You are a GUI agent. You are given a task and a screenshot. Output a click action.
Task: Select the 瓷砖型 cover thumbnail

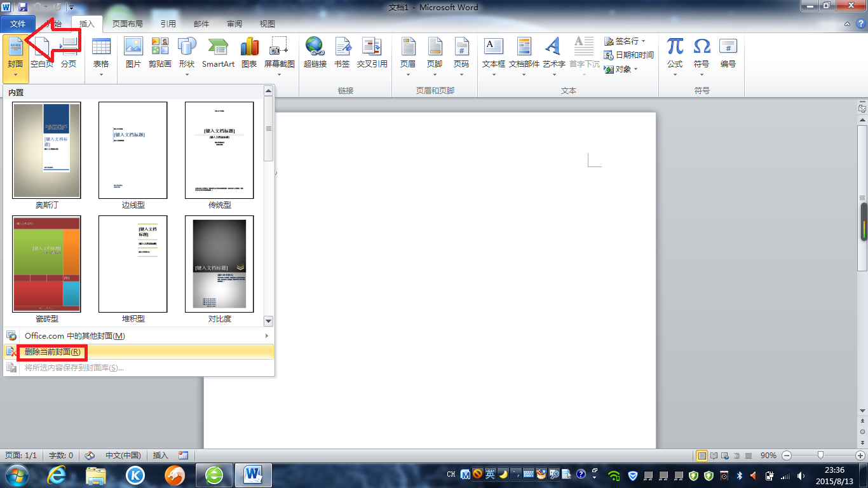[x=46, y=264]
